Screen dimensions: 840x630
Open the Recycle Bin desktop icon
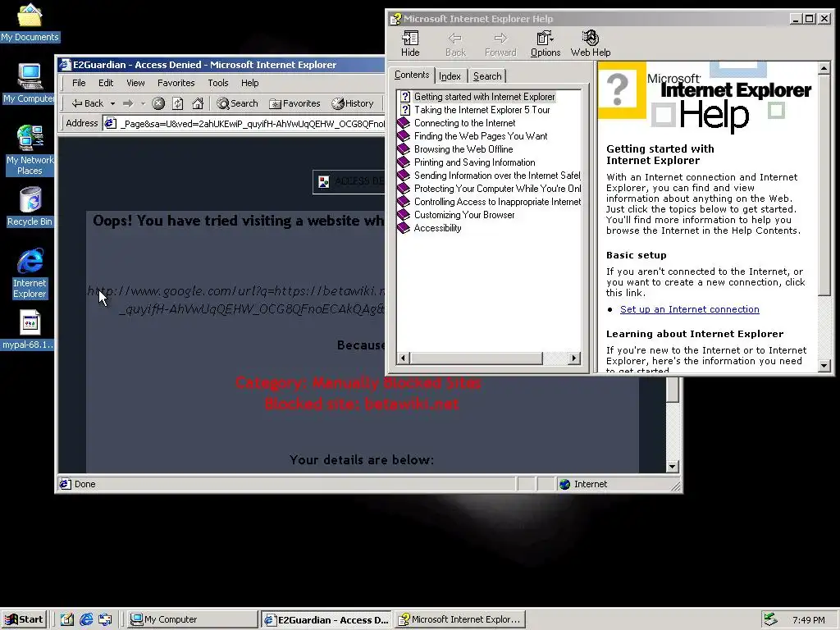pyautogui.click(x=30, y=207)
